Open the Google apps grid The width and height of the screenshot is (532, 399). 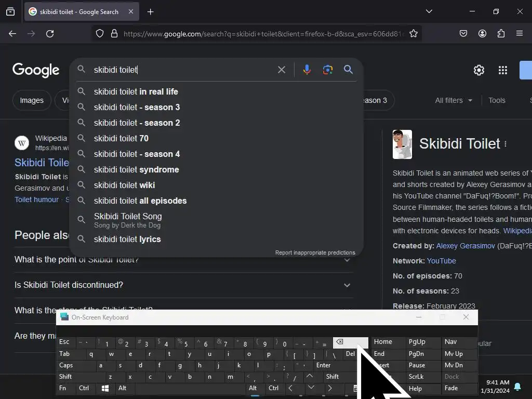click(x=503, y=70)
